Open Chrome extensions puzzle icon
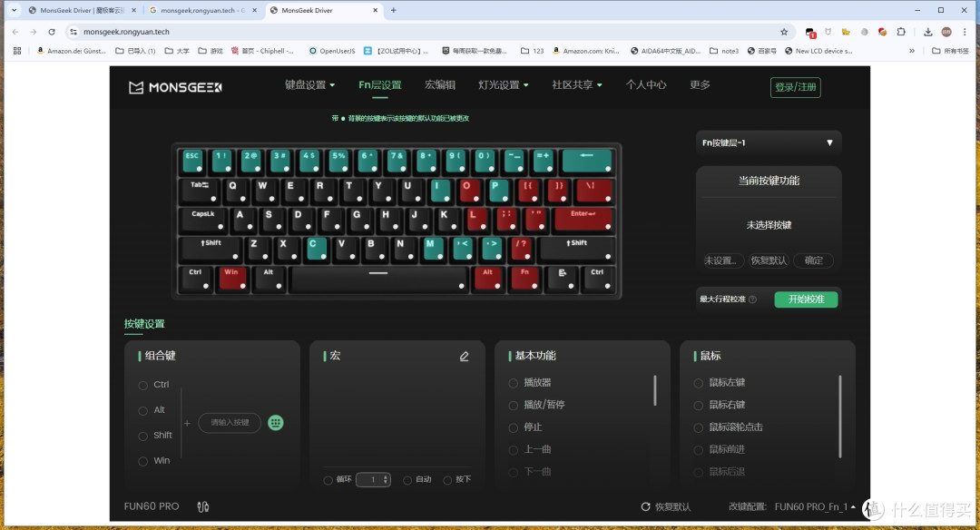The image size is (980, 530). [901, 32]
